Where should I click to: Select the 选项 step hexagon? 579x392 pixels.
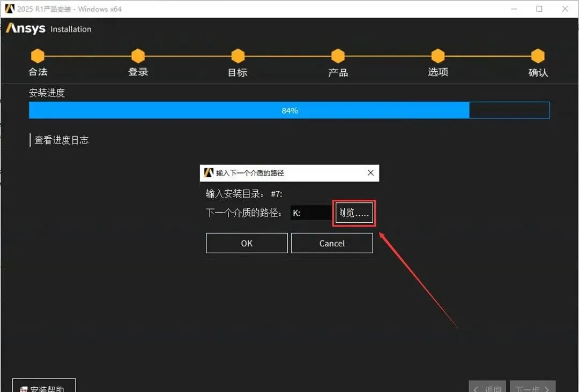438,56
